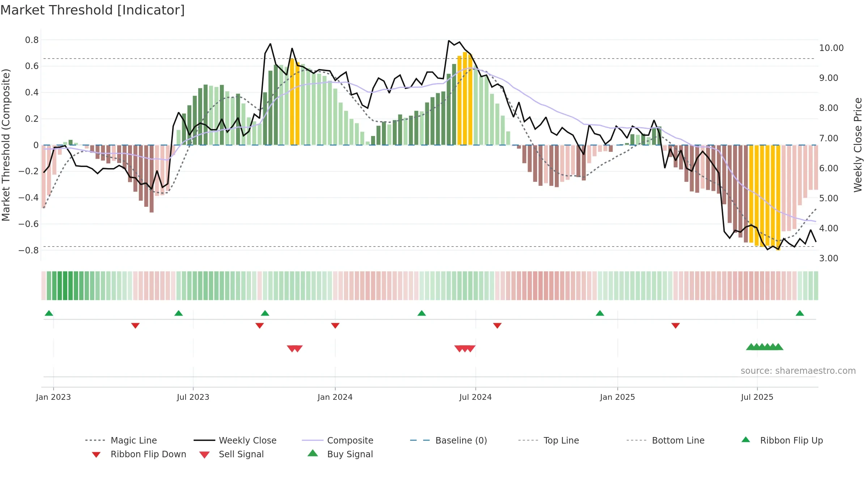Toggle the Buy Signal legend entry
Image resolution: width=868 pixels, height=488 pixels.
click(340, 454)
